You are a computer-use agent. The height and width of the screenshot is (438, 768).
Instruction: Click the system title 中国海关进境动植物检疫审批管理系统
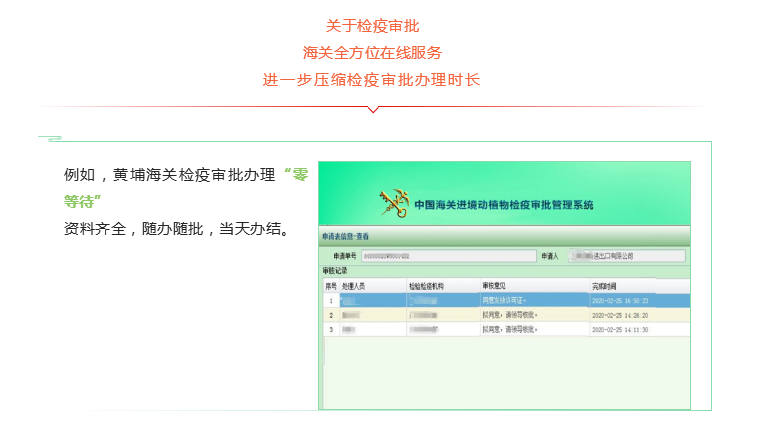504,205
